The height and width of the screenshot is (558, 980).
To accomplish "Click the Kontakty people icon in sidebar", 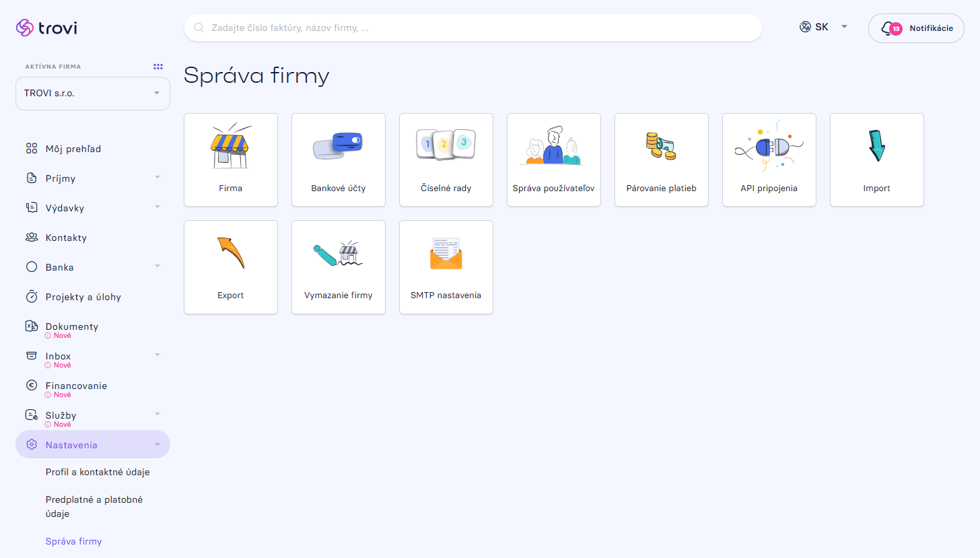I will pyautogui.click(x=32, y=238).
